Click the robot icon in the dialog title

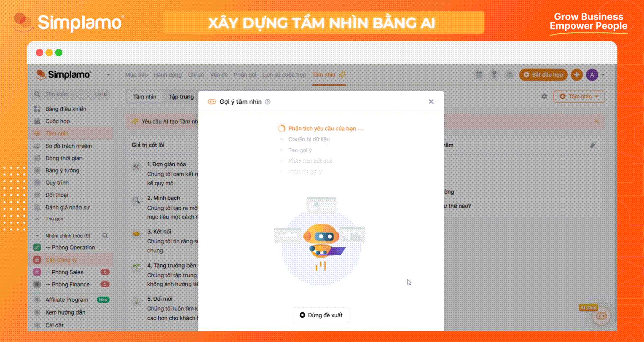pyautogui.click(x=212, y=102)
